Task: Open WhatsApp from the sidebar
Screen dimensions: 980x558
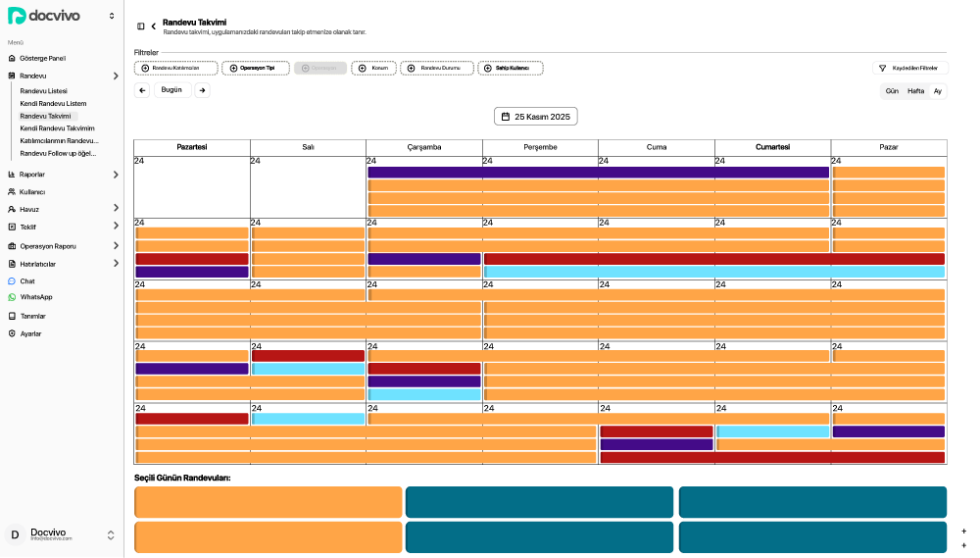Action: [x=35, y=297]
